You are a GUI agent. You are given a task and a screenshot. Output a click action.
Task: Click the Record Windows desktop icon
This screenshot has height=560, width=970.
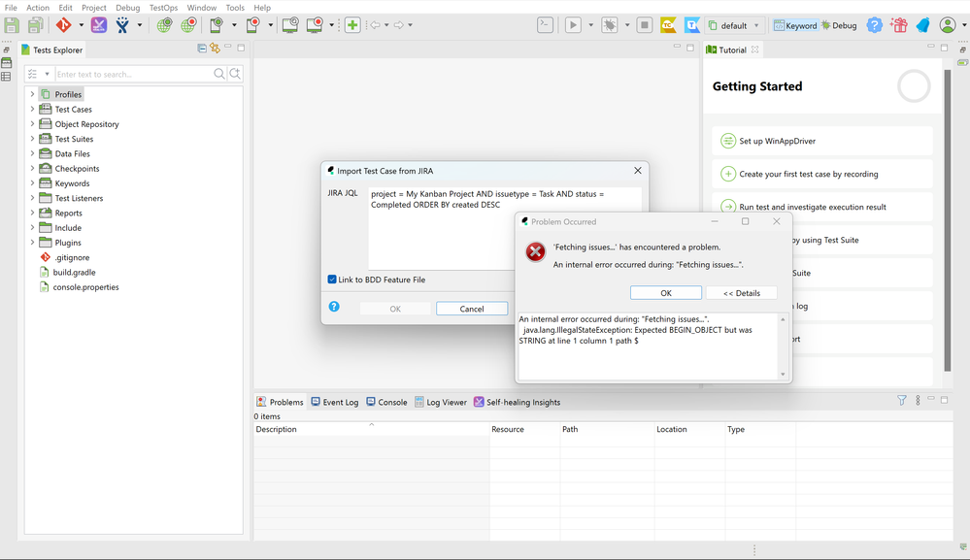click(x=315, y=25)
